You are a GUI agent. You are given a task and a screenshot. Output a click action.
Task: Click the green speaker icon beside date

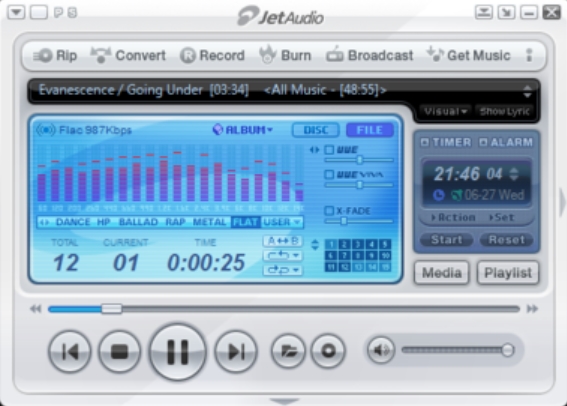pos(456,195)
